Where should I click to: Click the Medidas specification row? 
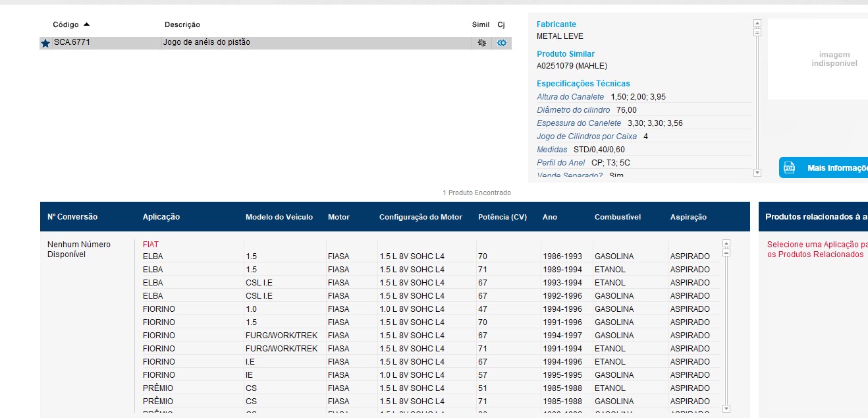click(644, 150)
